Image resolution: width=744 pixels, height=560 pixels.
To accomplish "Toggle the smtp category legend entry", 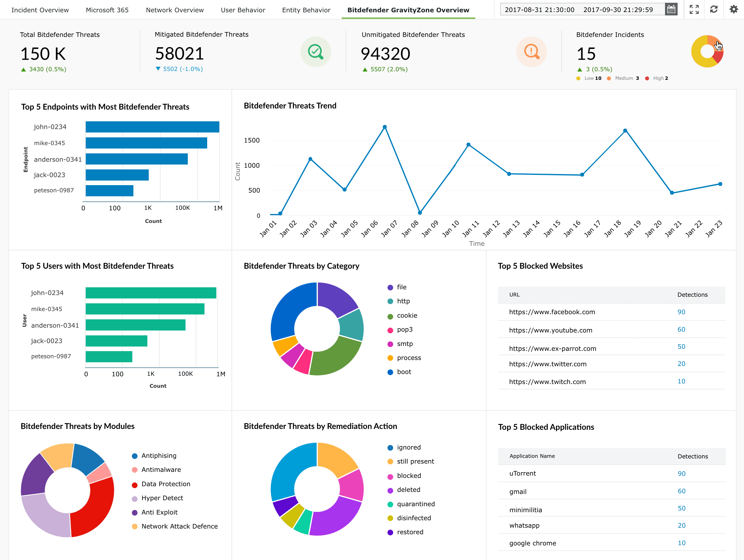I will click(x=400, y=344).
